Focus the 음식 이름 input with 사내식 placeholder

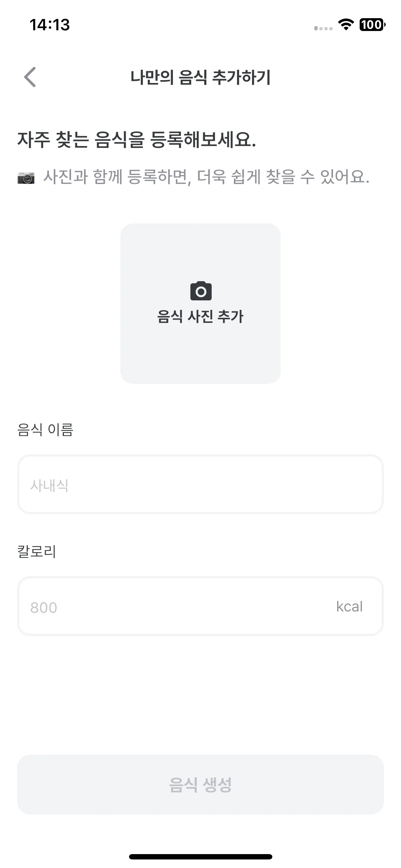pyautogui.click(x=200, y=484)
